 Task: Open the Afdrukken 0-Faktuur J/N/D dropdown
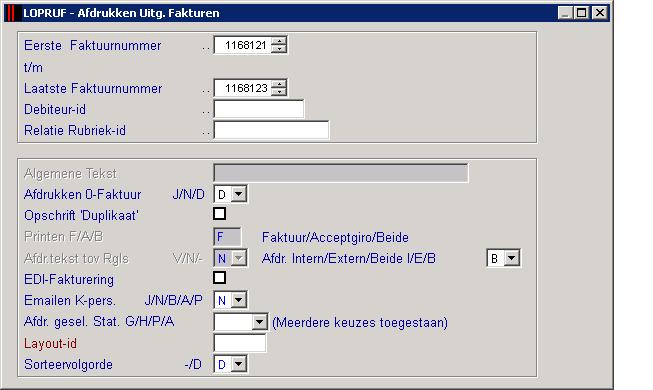239,194
